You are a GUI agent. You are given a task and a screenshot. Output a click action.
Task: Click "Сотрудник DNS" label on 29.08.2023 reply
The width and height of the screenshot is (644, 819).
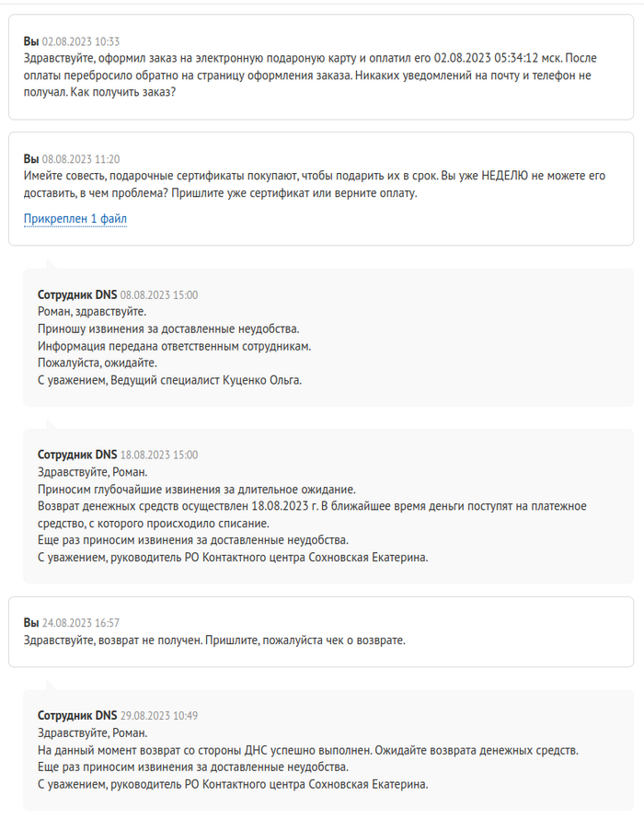[x=77, y=715]
